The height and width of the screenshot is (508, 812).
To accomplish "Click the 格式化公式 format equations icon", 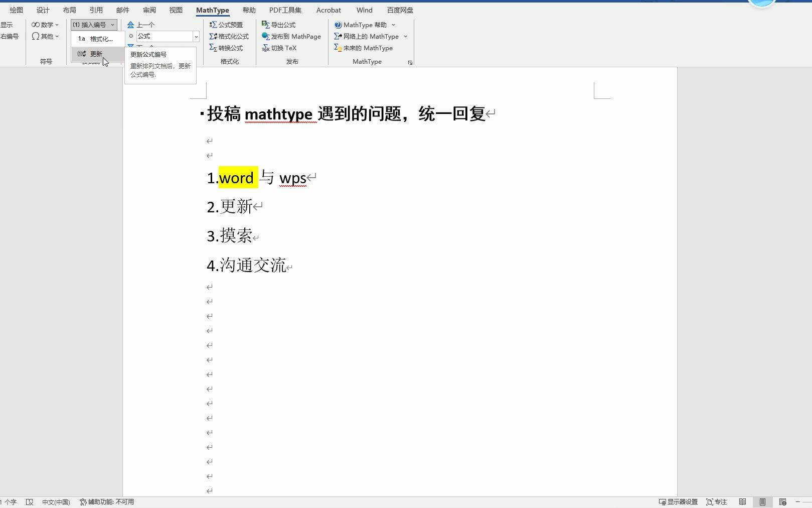I will pyautogui.click(x=213, y=36).
